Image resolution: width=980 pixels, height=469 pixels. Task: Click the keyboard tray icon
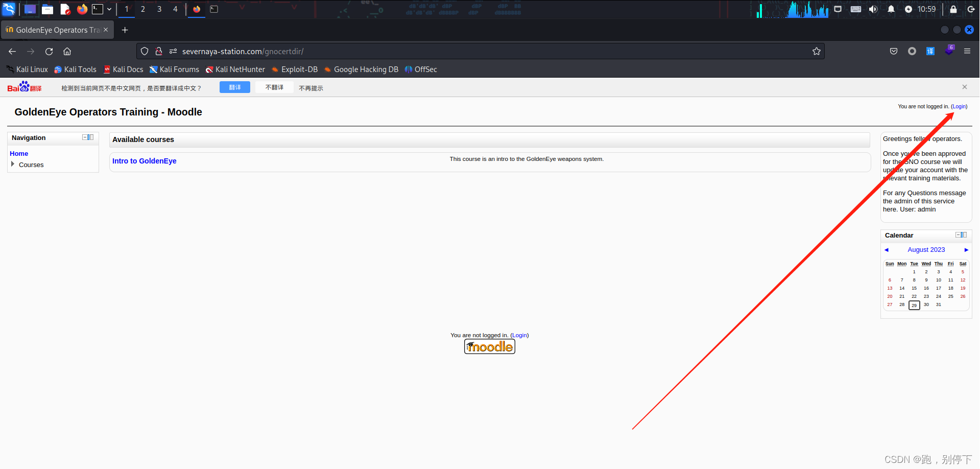856,9
